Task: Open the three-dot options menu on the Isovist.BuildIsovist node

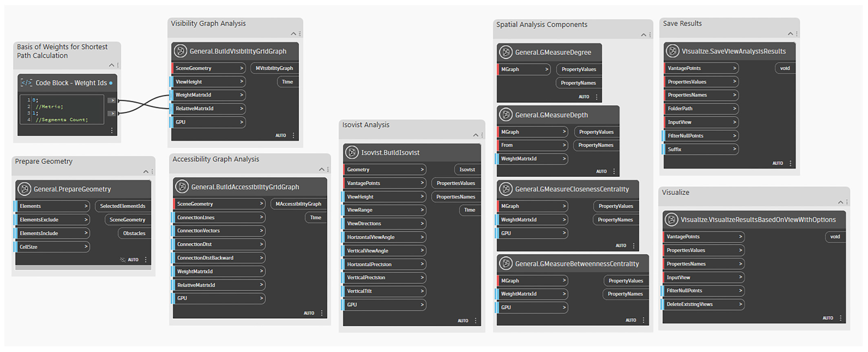Action: click(476, 321)
